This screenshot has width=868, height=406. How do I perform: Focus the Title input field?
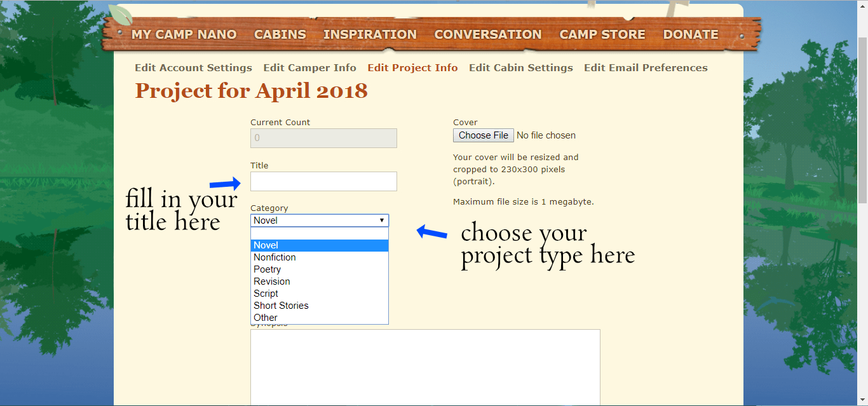click(323, 181)
